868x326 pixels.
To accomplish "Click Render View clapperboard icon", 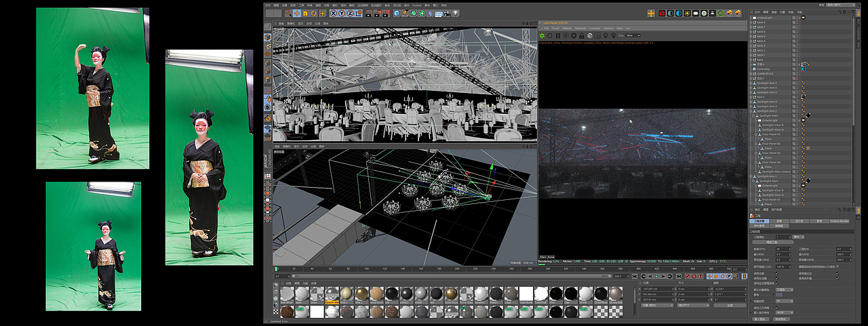I will (368, 14).
